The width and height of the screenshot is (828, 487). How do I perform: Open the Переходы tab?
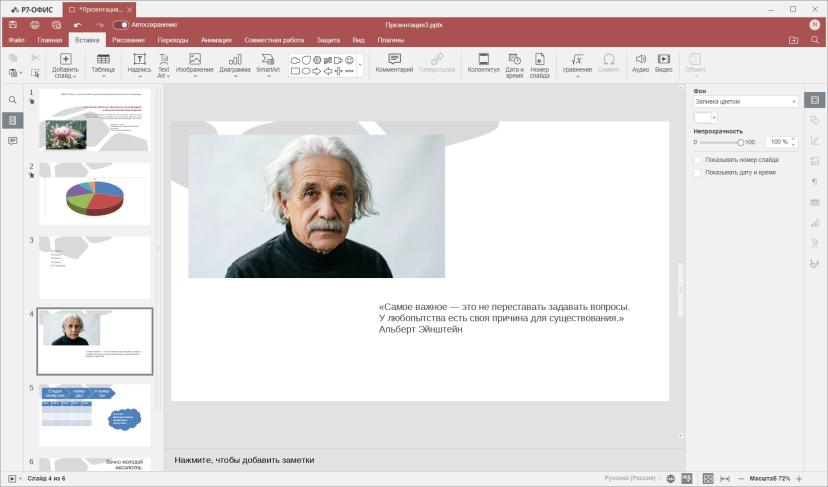(173, 40)
